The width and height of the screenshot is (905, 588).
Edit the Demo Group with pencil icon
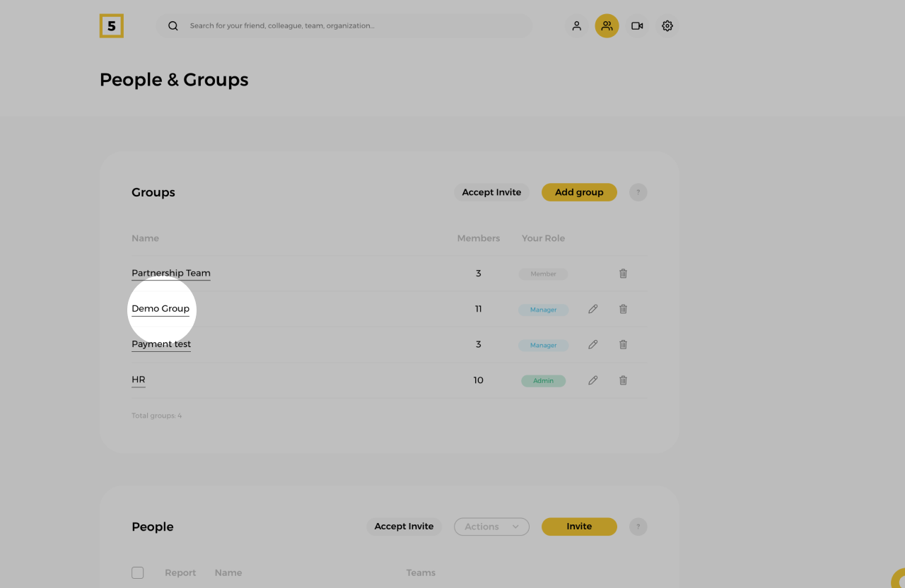[593, 309]
